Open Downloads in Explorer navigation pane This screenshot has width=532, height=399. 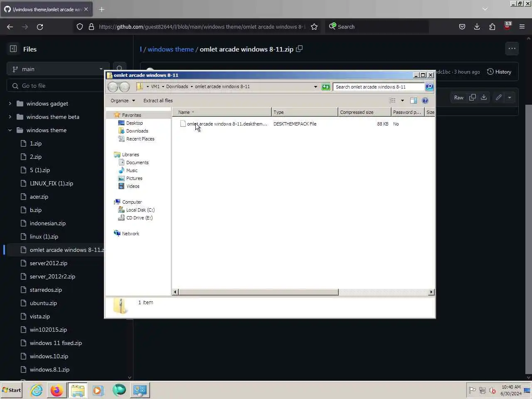click(x=137, y=131)
